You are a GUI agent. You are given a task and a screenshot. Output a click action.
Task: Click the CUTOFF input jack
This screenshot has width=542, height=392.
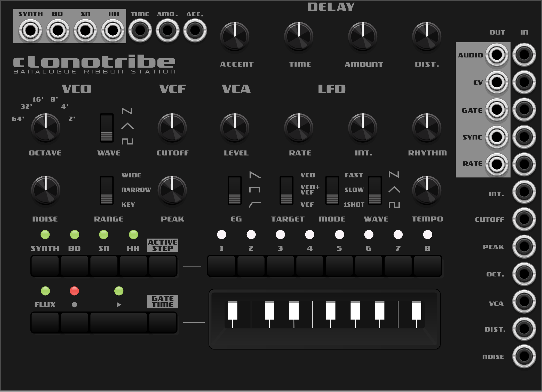pyautogui.click(x=524, y=219)
